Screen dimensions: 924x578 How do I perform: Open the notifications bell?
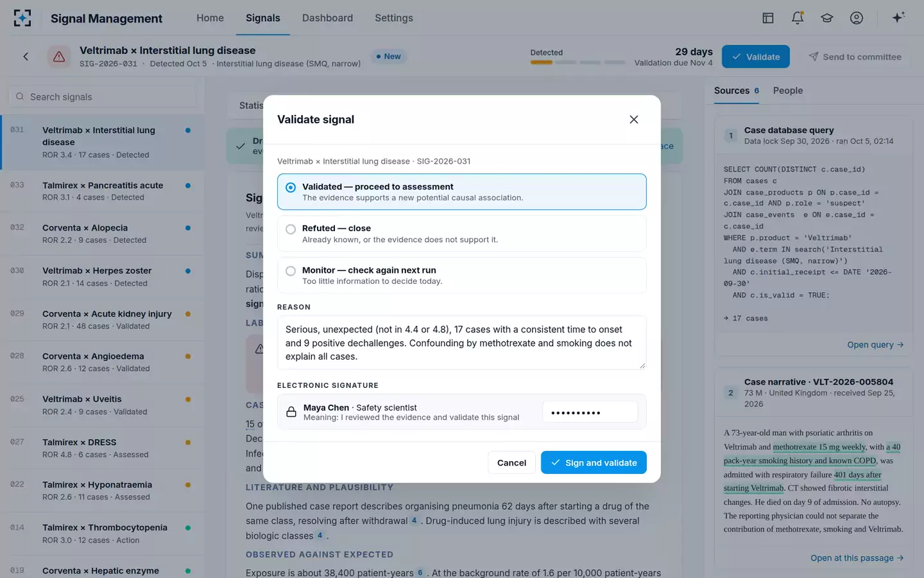pos(797,18)
